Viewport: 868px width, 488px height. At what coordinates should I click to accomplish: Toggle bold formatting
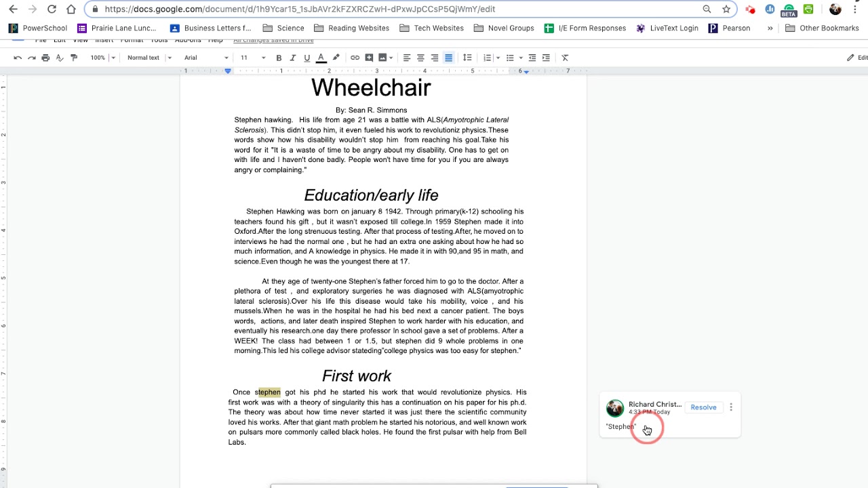pos(279,58)
